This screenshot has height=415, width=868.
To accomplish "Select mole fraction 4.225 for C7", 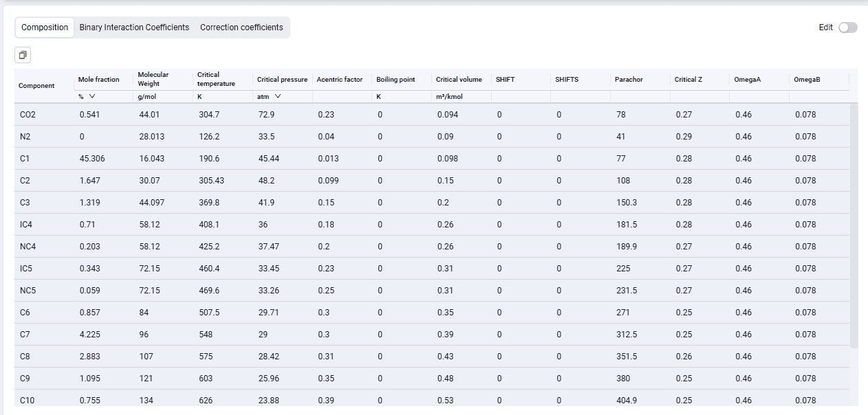I will click(90, 335).
